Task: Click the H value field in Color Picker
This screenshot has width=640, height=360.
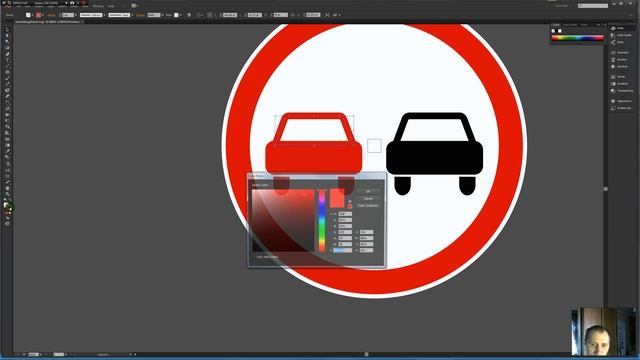Action: (x=345, y=214)
